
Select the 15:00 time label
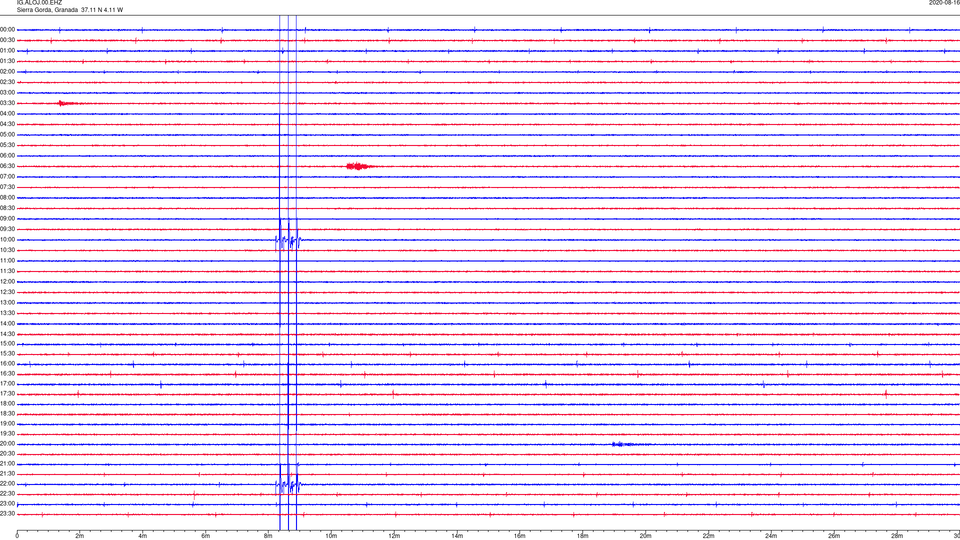tap(7, 344)
